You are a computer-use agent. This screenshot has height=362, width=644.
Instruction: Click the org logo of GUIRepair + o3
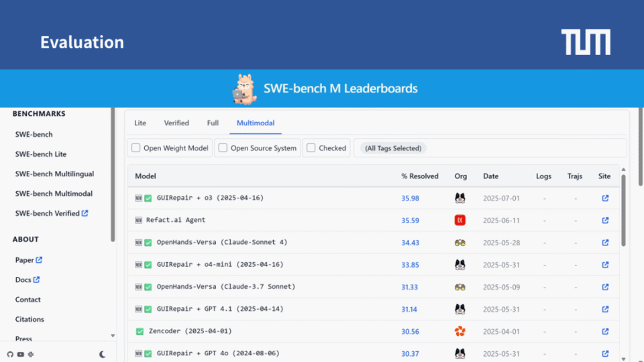pyautogui.click(x=460, y=198)
